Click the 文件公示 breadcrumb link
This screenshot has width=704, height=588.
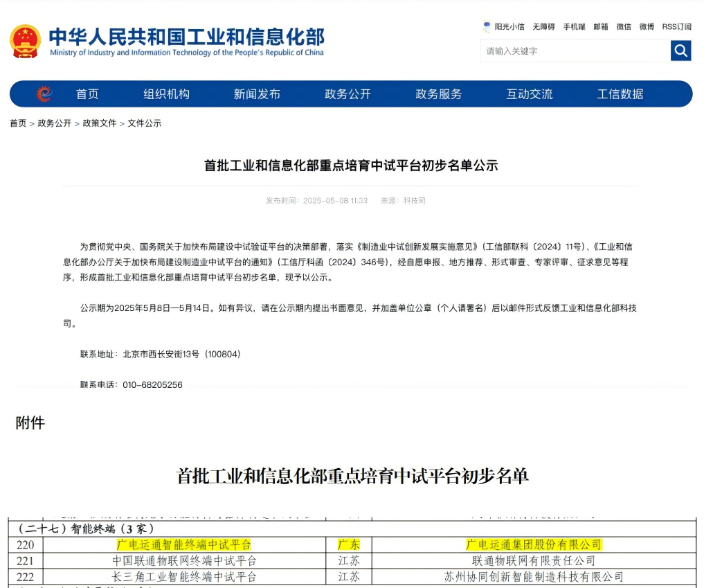coord(145,123)
